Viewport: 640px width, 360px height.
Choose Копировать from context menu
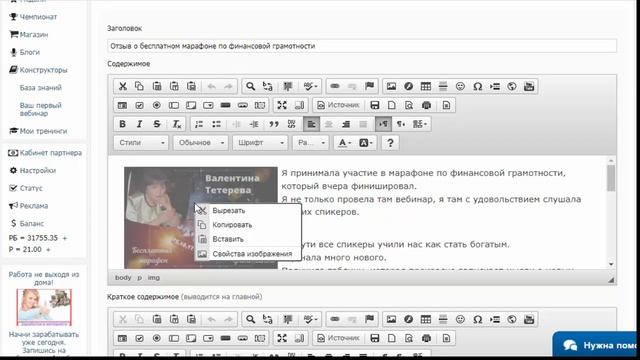(x=248, y=225)
